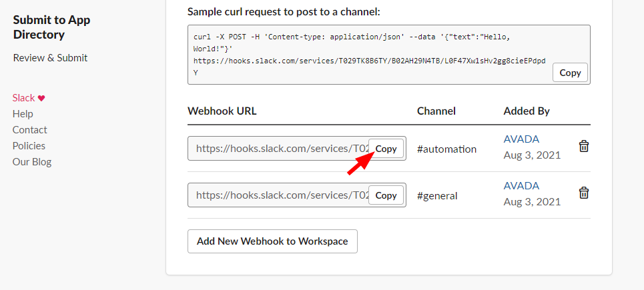Click the heart icon beside Slack

41,98
